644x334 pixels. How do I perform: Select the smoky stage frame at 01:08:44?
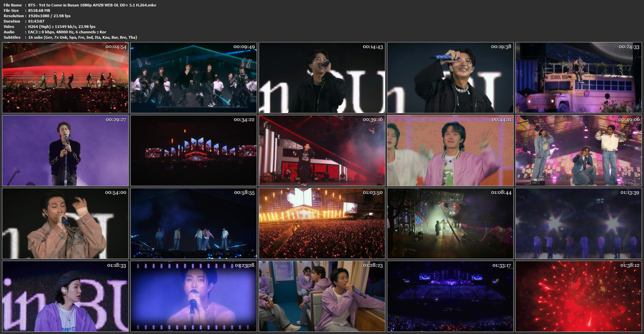[x=450, y=223]
